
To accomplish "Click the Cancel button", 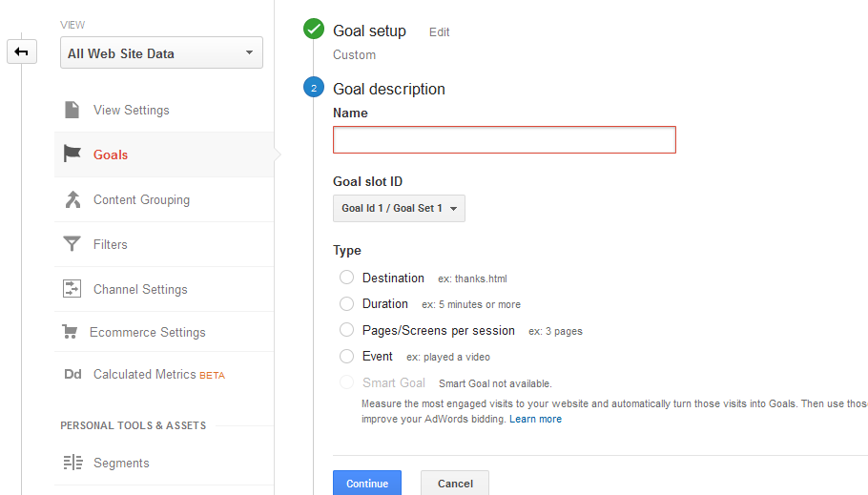I will 454,484.
